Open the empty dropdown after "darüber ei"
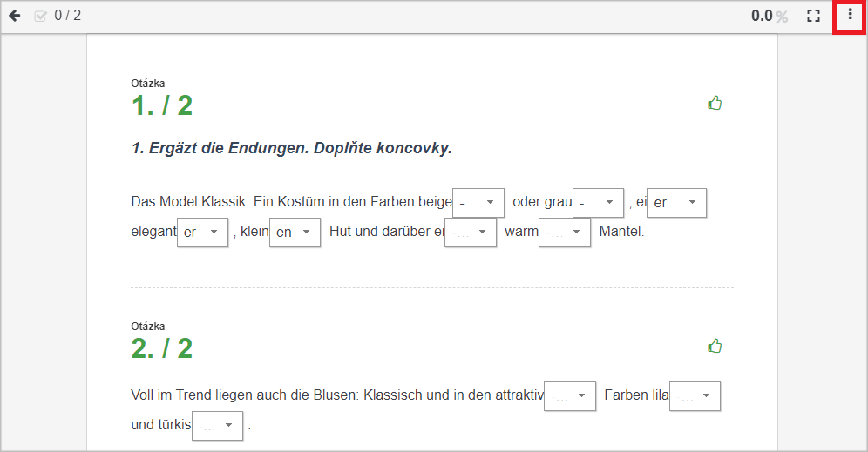Screen dimensions: 868x452 coord(471,233)
